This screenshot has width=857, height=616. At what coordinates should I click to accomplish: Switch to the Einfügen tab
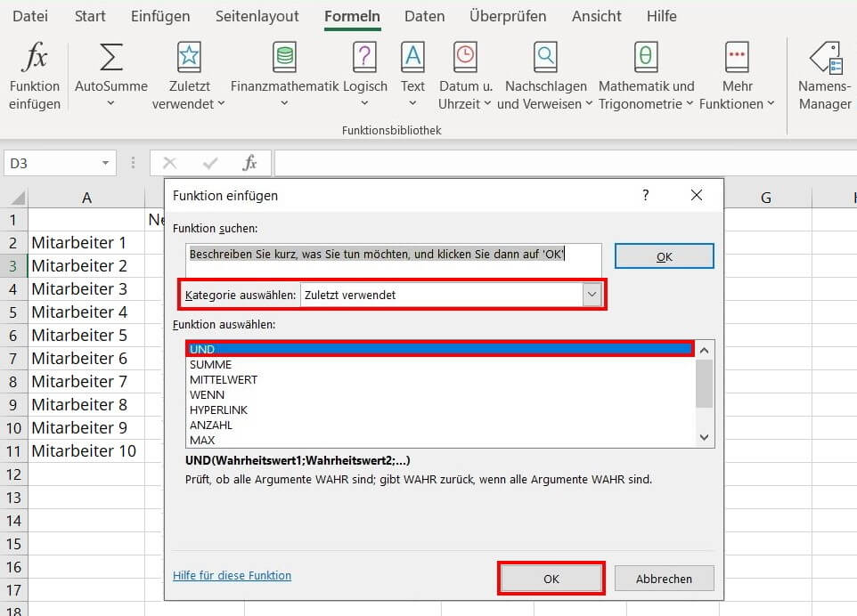[x=160, y=16]
